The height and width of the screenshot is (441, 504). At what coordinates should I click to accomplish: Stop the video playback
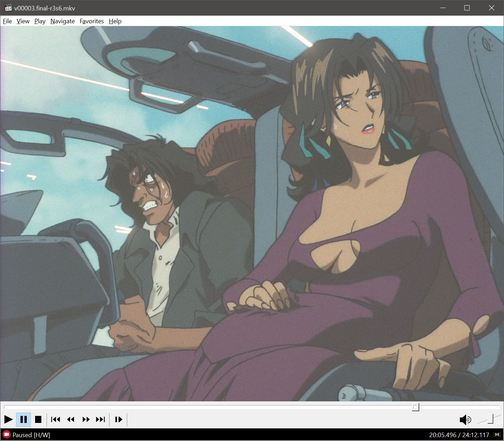pos(38,419)
